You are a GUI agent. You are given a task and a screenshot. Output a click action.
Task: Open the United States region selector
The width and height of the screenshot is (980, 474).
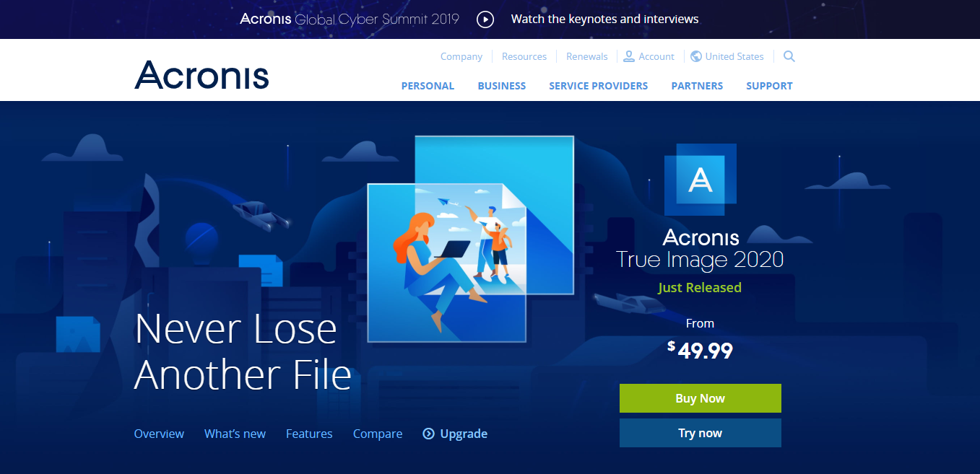pos(727,56)
